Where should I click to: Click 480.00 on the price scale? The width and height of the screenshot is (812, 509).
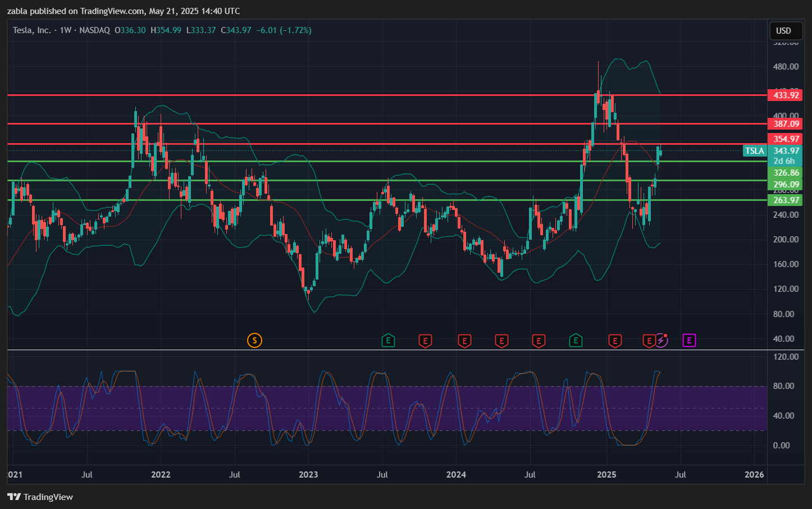click(x=786, y=67)
